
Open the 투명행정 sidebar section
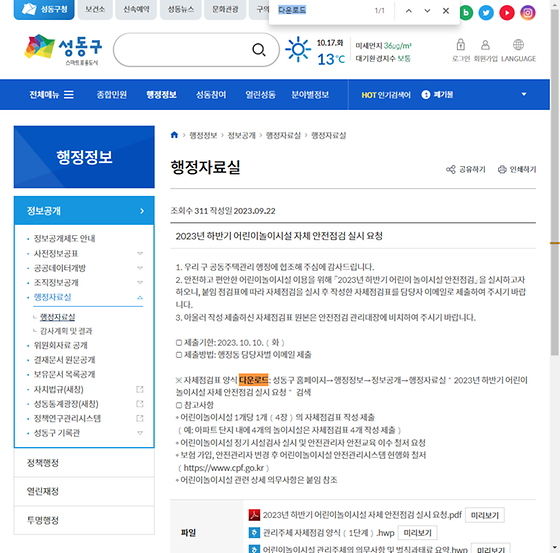point(84,520)
